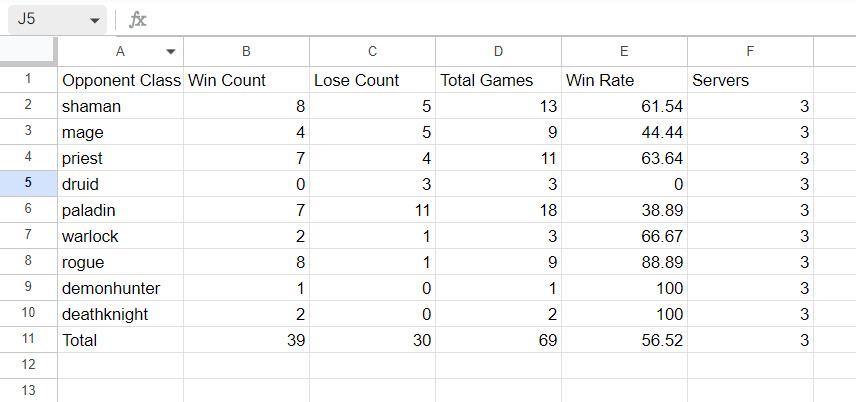
Task: Click the "Opponent Class" header cell
Action: tap(120, 80)
